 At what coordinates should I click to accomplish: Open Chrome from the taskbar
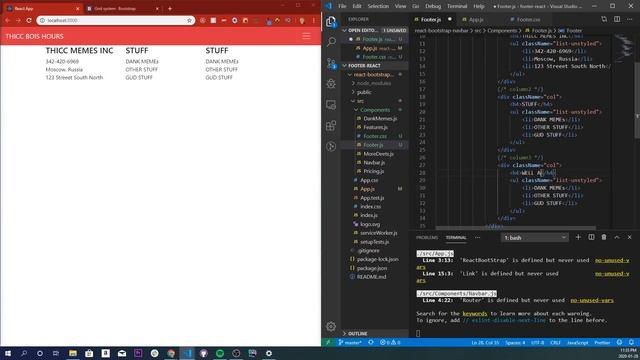(x=171, y=353)
